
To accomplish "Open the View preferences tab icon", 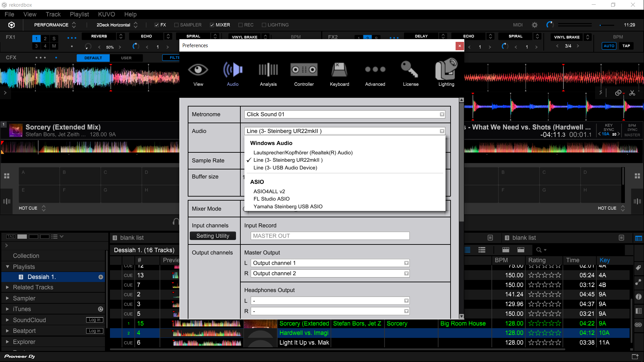I will (198, 70).
